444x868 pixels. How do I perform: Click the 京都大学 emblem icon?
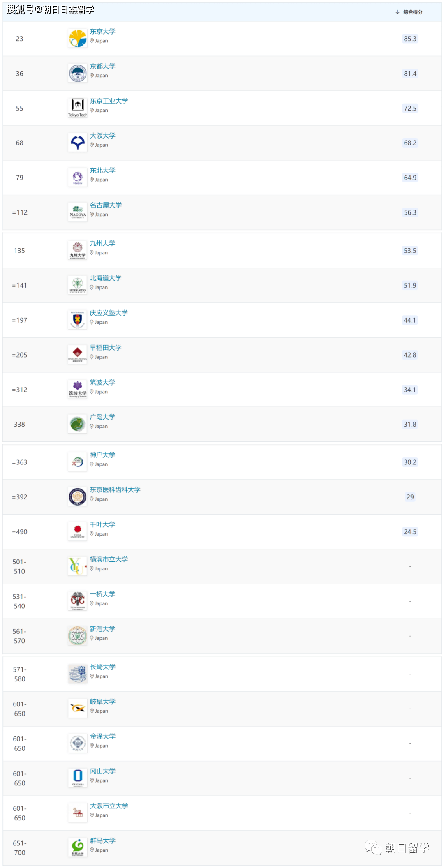point(77,73)
